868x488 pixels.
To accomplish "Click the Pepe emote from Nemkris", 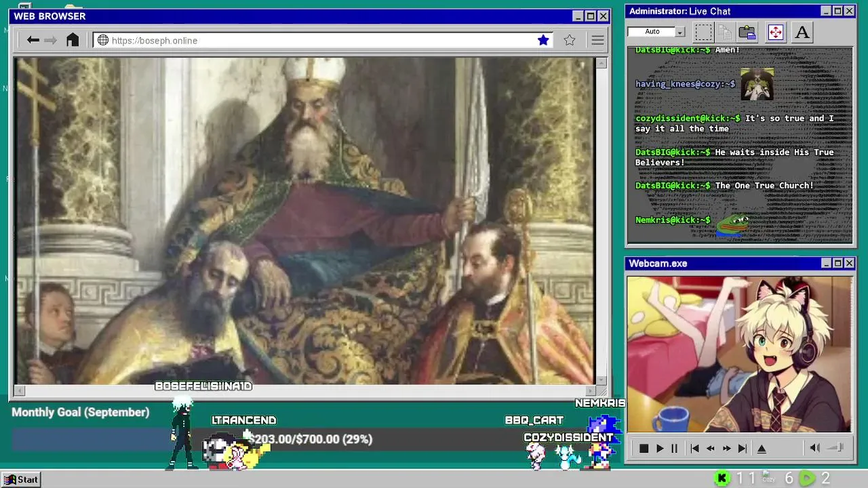I will [732, 224].
